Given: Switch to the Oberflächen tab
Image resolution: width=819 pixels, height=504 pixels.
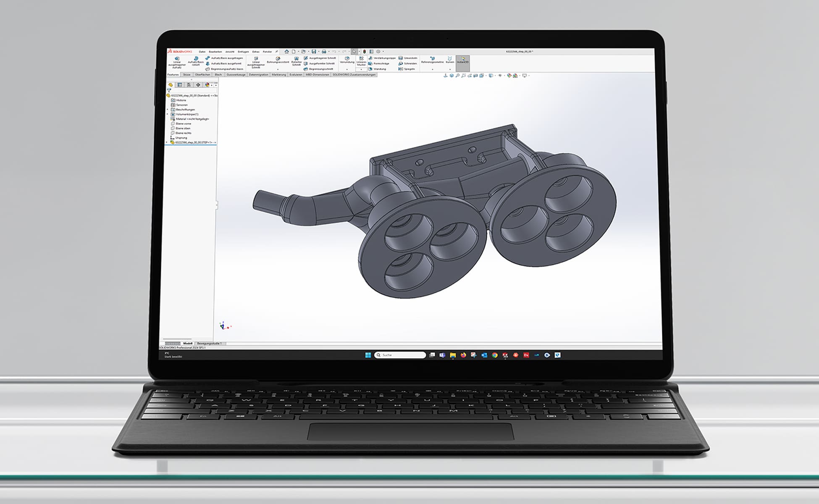Looking at the screenshot, I should pyautogui.click(x=202, y=75).
